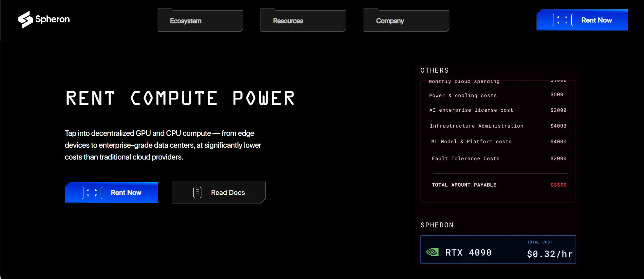This screenshot has height=279, width=644.
Task: Click the ML Model & Platform costs row
Action: pos(498,142)
